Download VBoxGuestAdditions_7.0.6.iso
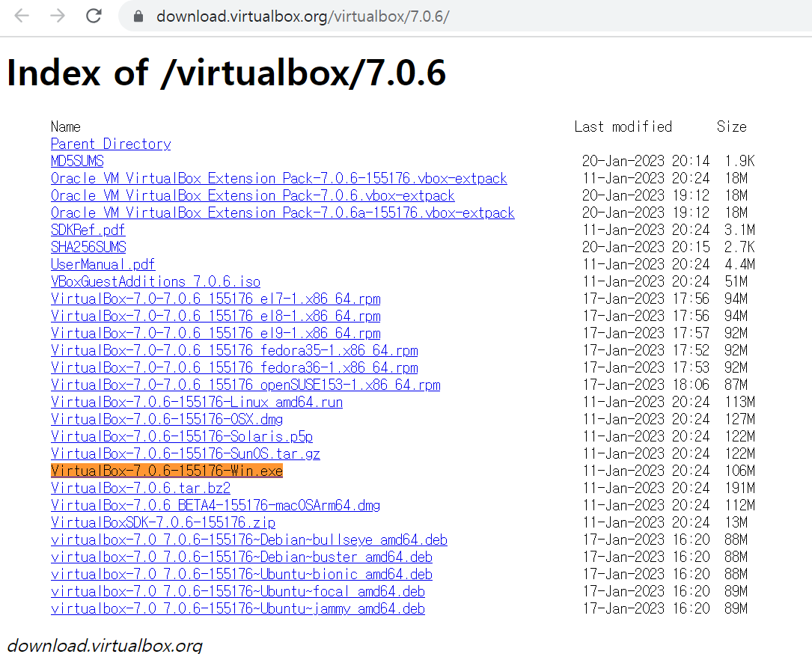This screenshot has width=812, height=654. point(156,281)
